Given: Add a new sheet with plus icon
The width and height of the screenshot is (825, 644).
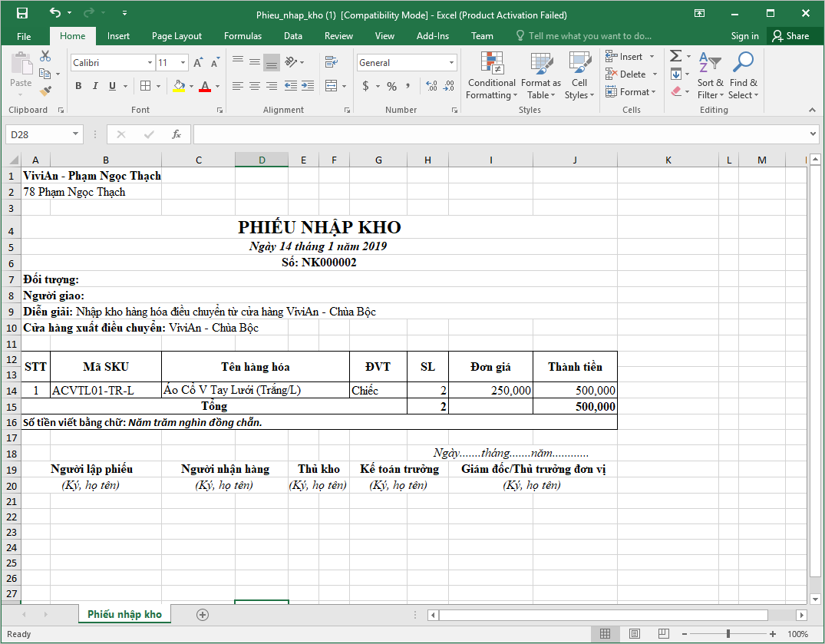Looking at the screenshot, I should click(x=203, y=615).
